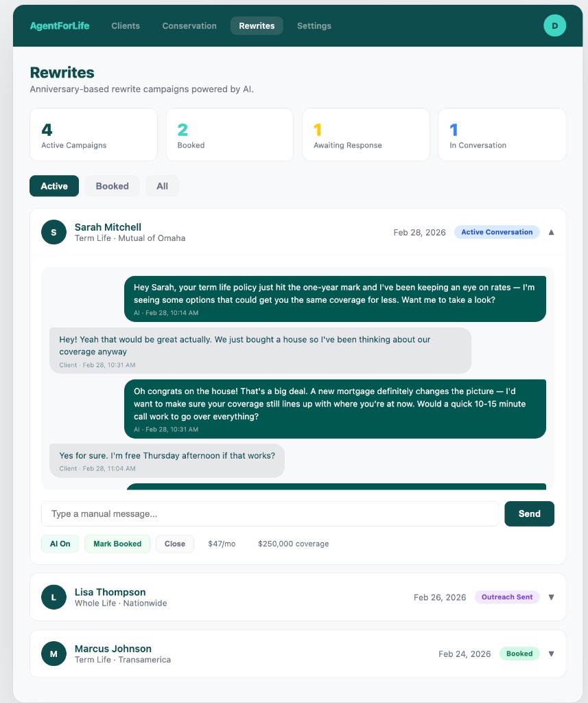
Task: Toggle the AI On switch
Action: click(x=60, y=544)
